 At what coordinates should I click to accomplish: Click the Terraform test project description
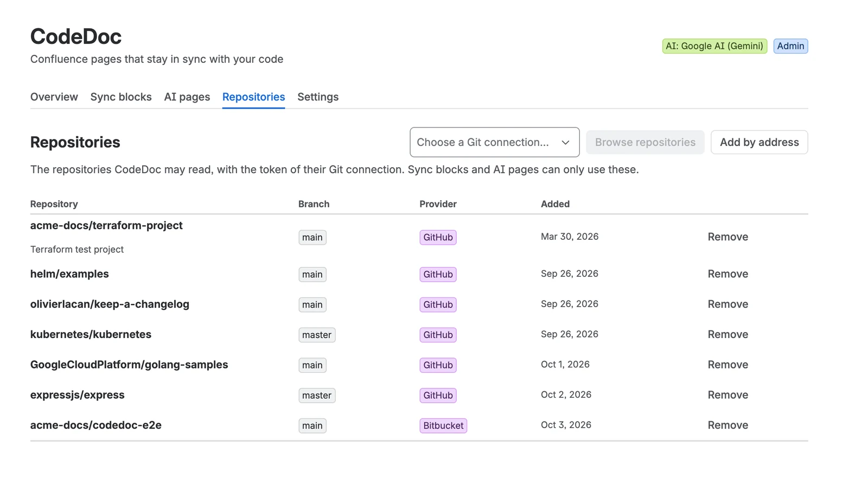[x=77, y=250]
